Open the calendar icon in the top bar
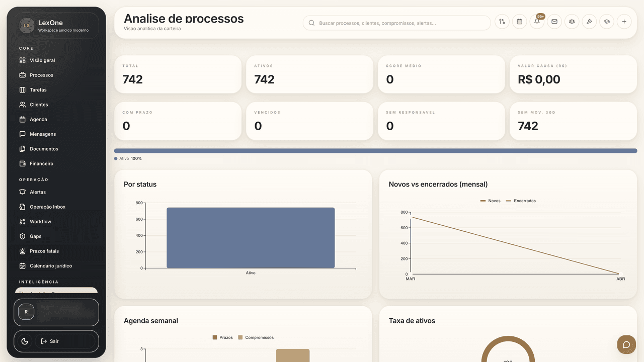The image size is (644, 362). (x=519, y=22)
